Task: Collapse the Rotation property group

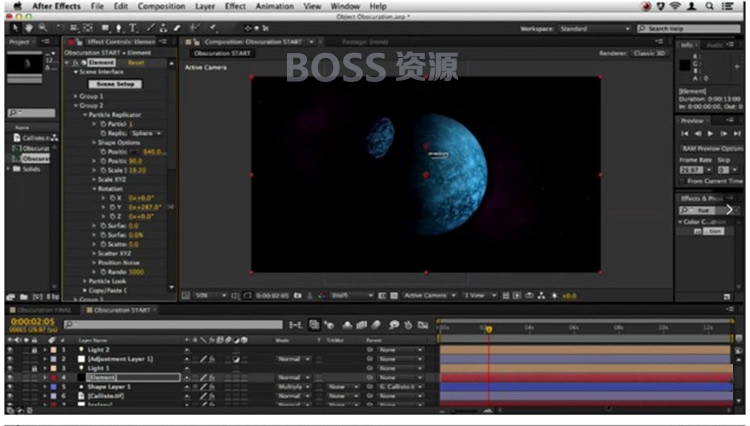Action: pyautogui.click(x=94, y=189)
